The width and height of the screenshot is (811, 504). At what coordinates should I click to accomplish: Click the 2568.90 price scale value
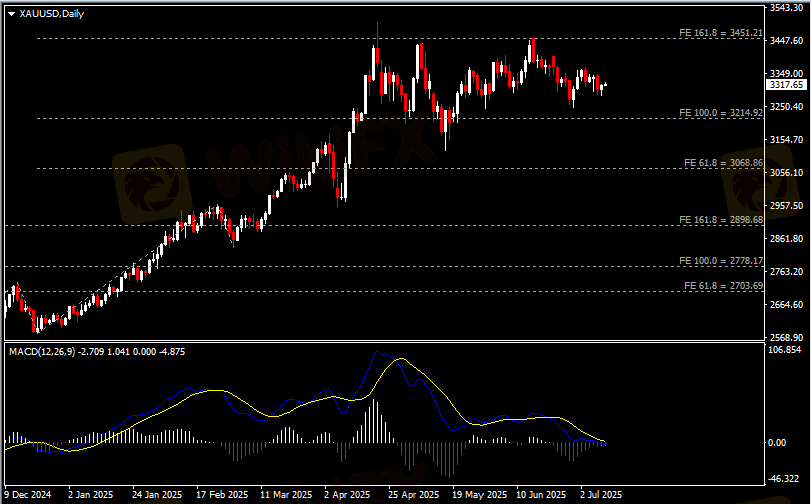(x=786, y=338)
